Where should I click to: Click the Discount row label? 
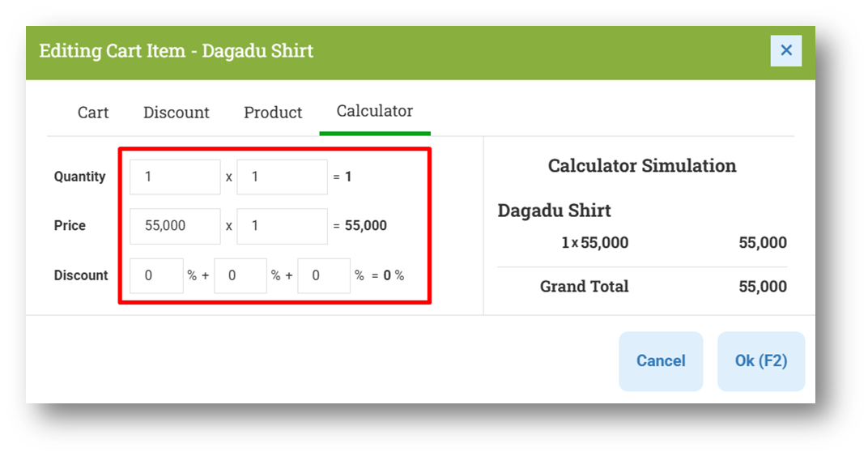pyautogui.click(x=81, y=275)
